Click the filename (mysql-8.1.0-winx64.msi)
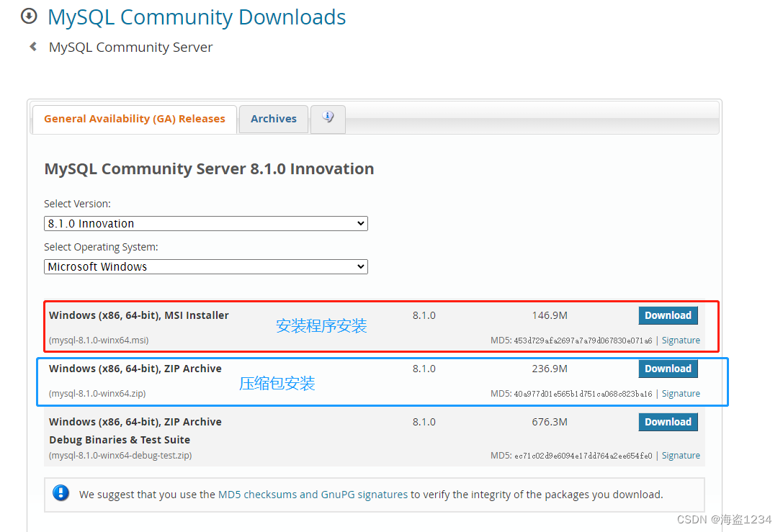Image resolution: width=783 pixels, height=532 pixels. click(x=99, y=341)
